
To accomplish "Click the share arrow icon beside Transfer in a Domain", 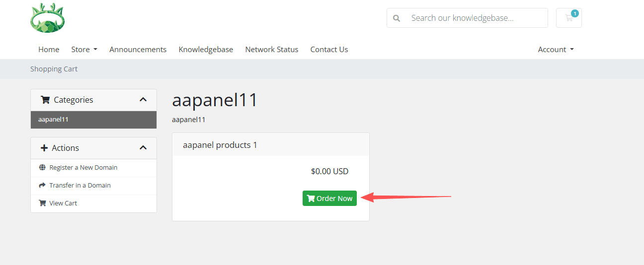I will pos(42,186).
